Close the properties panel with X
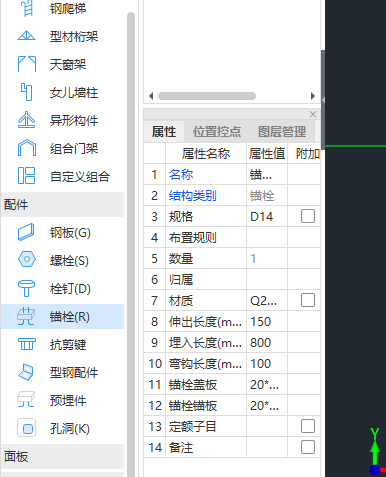 [x=313, y=114]
